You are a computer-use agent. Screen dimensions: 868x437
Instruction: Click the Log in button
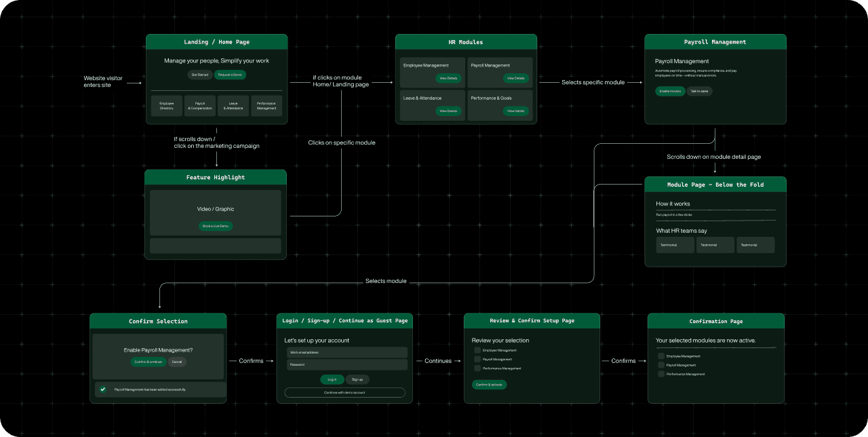click(332, 379)
